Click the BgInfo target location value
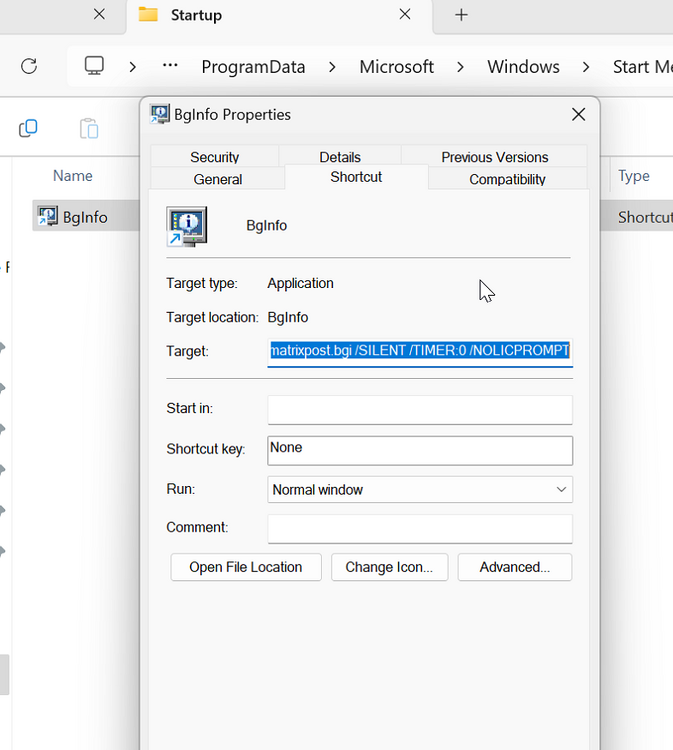The height and width of the screenshot is (750, 673). click(287, 317)
